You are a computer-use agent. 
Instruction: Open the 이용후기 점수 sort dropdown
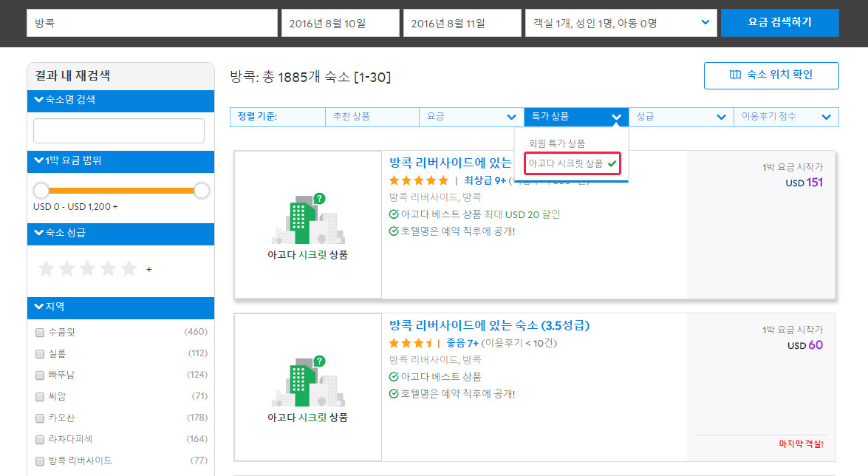pos(786,117)
